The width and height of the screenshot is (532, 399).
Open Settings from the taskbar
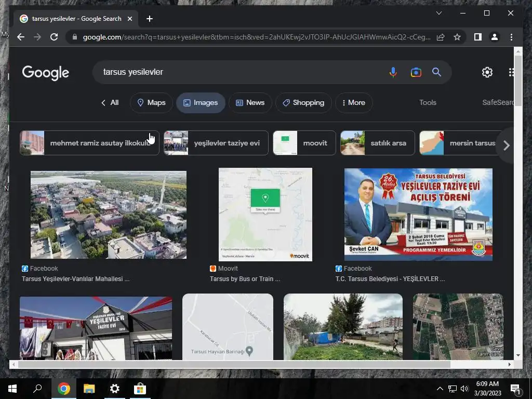pos(115,389)
